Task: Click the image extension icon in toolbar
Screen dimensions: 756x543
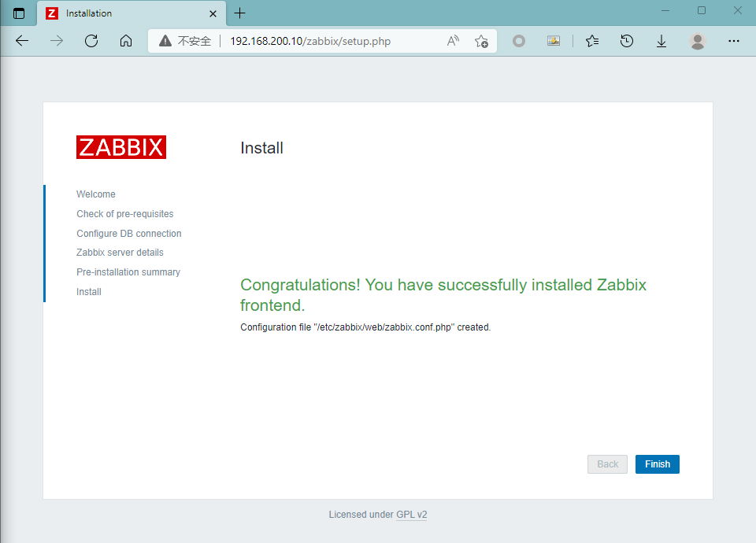Action: click(x=554, y=41)
